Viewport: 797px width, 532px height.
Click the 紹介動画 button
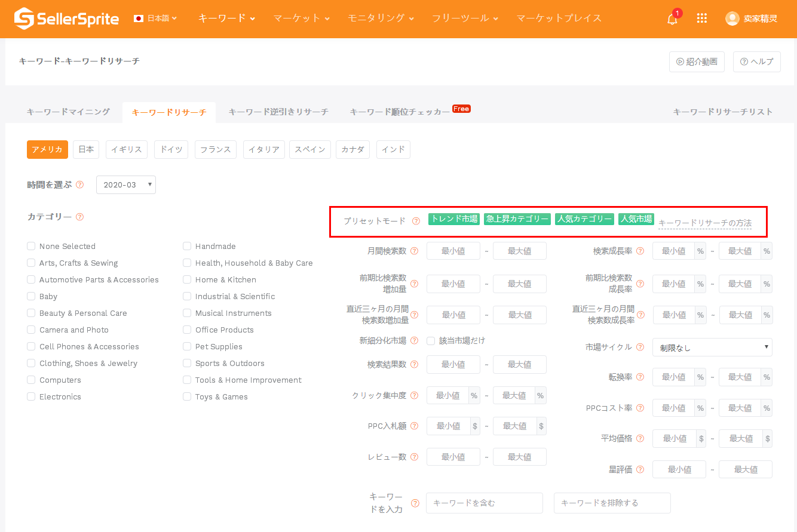pos(697,62)
